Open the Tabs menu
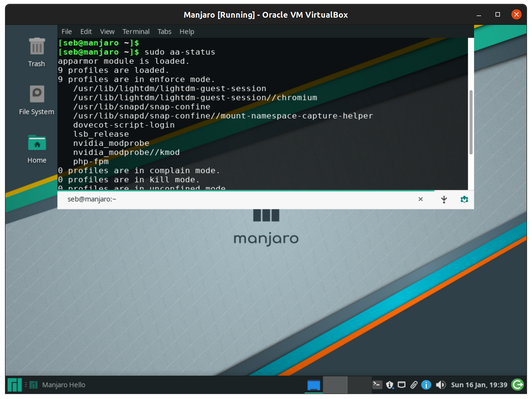This screenshot has width=532, height=399. pos(164,32)
